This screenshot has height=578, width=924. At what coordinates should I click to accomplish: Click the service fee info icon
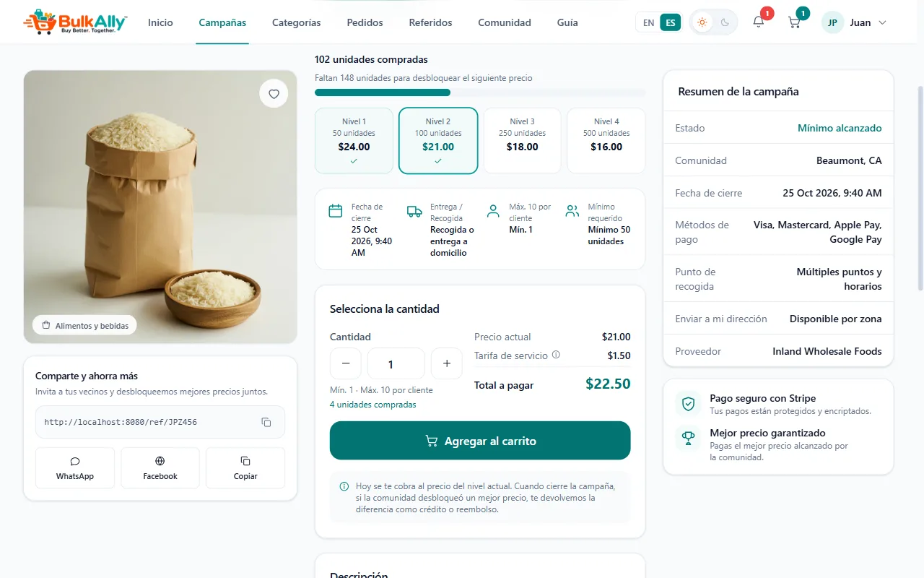[556, 355]
